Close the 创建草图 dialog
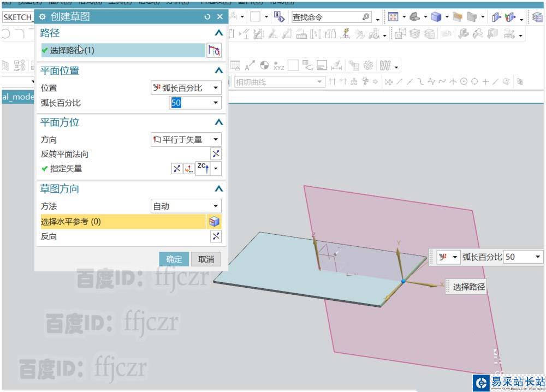This screenshot has height=392, width=546. coord(219,16)
